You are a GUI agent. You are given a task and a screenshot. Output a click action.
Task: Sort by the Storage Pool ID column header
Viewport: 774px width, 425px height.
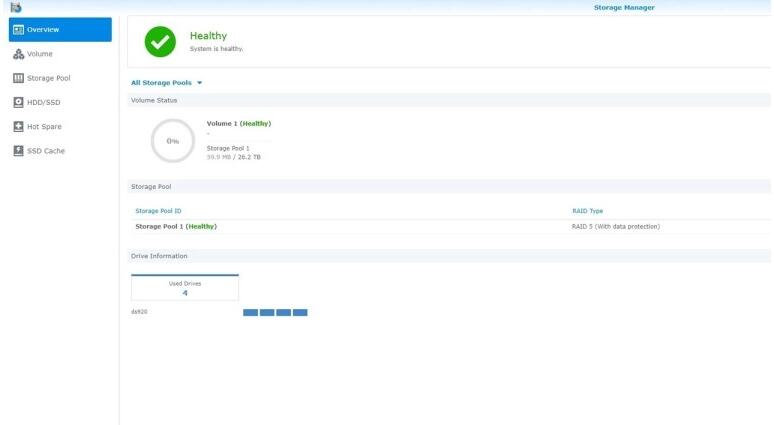[158, 211]
